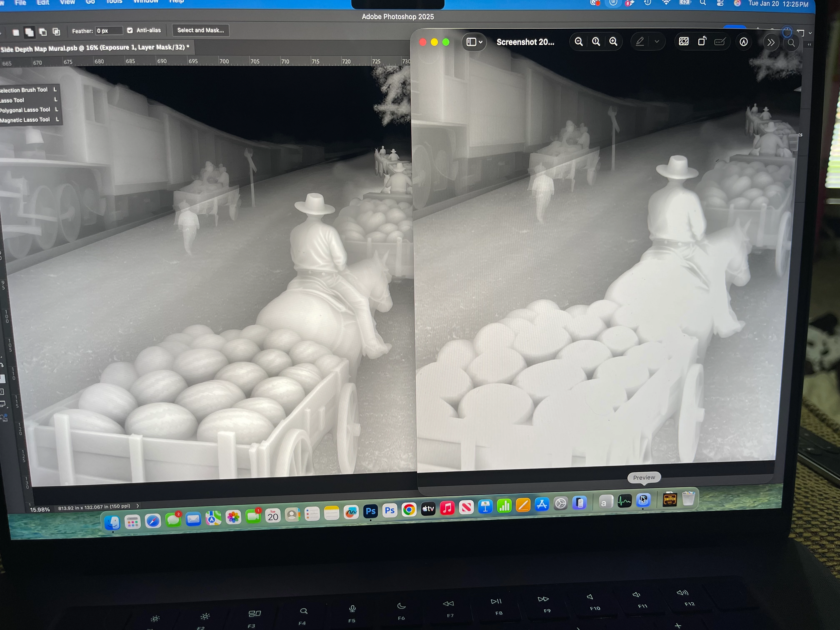Open Numbers from the Dock
The height and width of the screenshot is (630, 840).
tap(504, 505)
